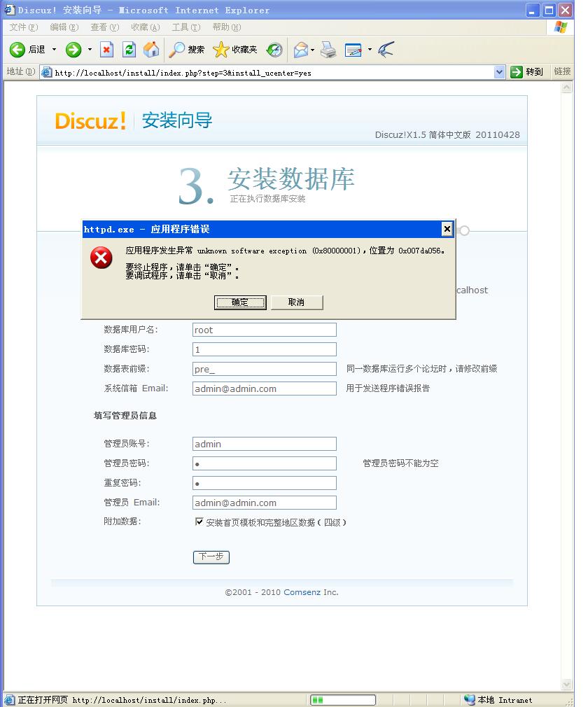Click the Back arrow icon
This screenshot has height=707, width=588.
[x=17, y=50]
